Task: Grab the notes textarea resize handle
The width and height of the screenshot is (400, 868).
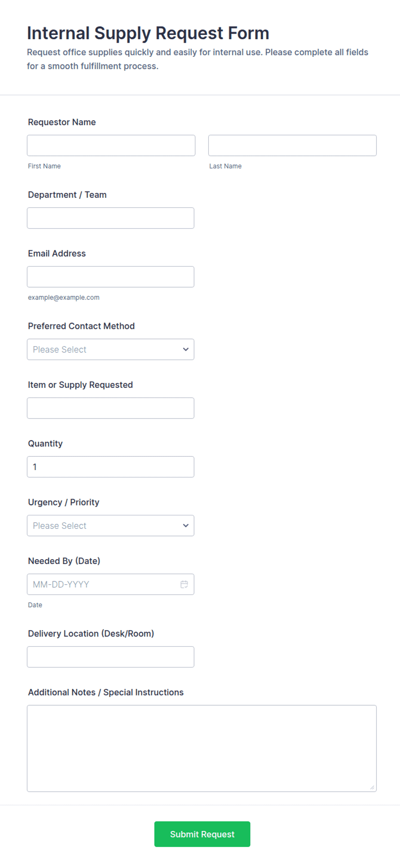Action: (x=372, y=787)
